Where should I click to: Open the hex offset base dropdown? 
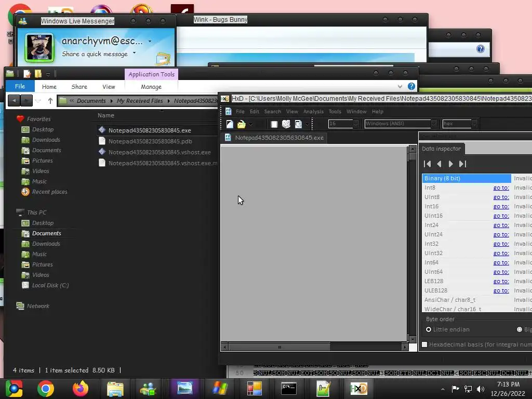click(475, 124)
